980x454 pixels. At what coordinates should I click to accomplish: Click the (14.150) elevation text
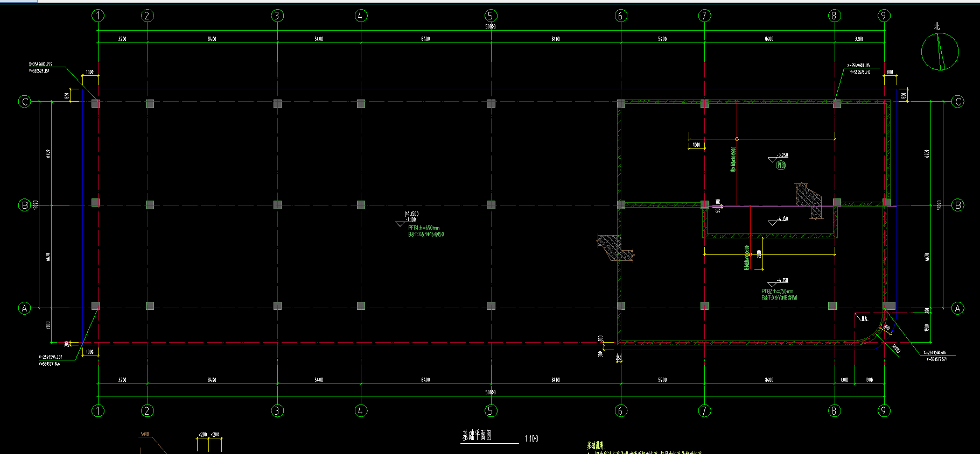[x=411, y=214]
